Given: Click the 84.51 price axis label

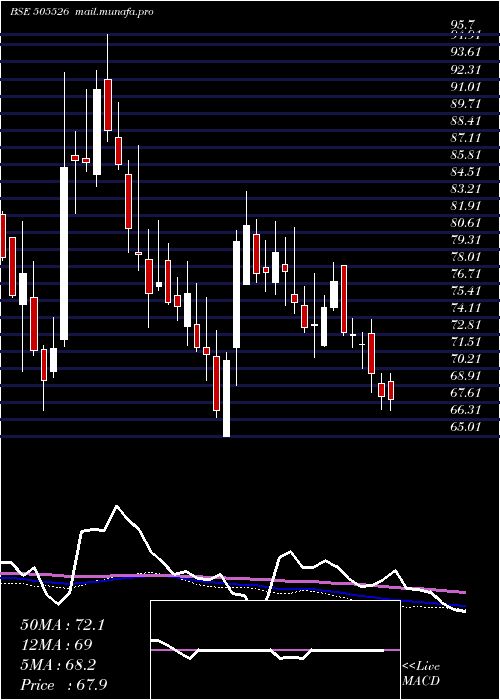Looking at the screenshot, I should 466,172.
